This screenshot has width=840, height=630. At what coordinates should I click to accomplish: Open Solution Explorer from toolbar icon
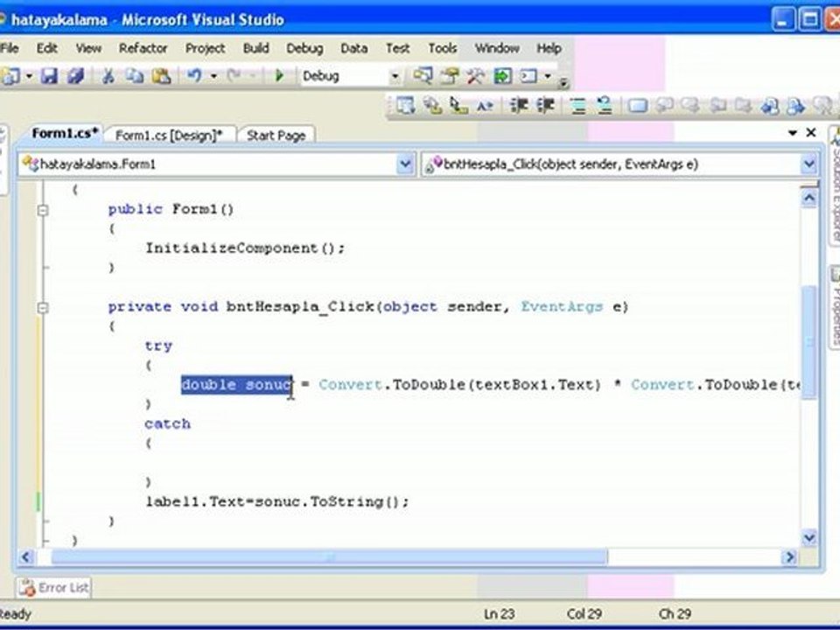pos(423,76)
